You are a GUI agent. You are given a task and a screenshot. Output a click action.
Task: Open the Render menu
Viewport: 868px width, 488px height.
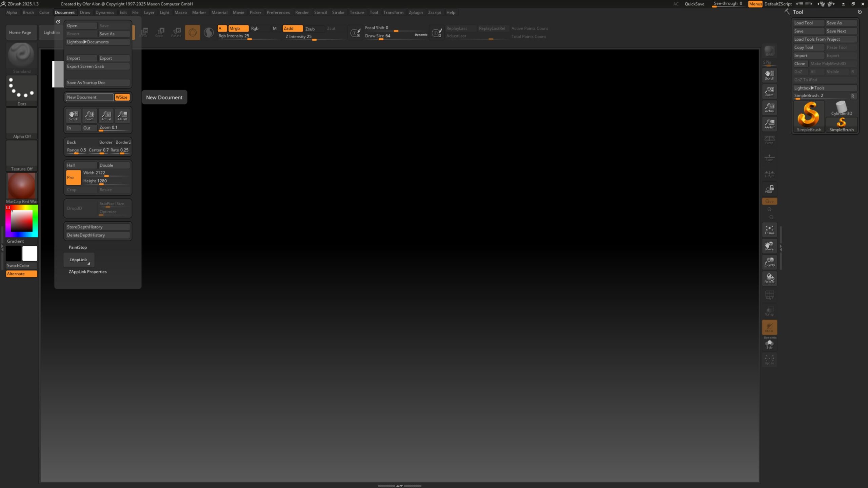302,12
